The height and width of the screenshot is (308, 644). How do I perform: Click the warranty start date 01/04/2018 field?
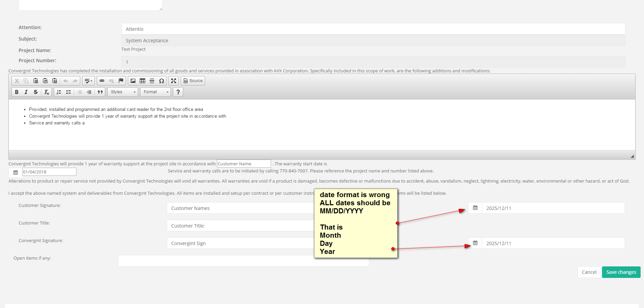click(49, 172)
